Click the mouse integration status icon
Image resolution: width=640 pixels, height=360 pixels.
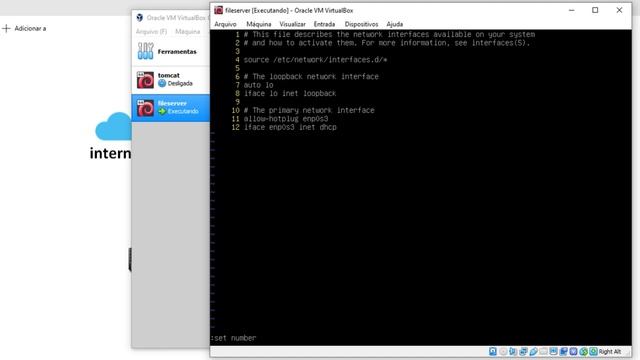(x=583, y=351)
